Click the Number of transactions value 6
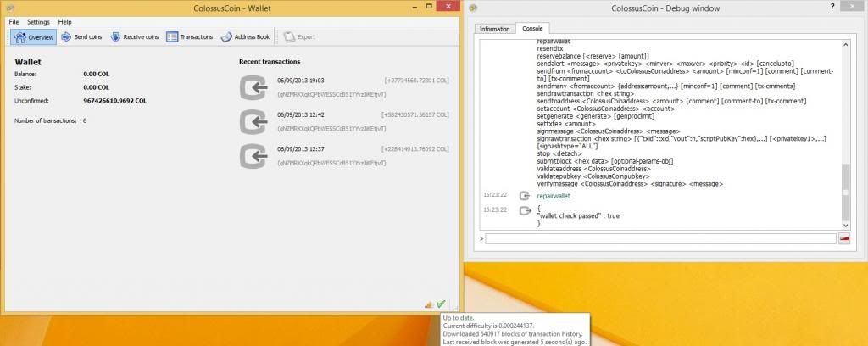Image resolution: width=868 pixels, height=346 pixels. 85,120
